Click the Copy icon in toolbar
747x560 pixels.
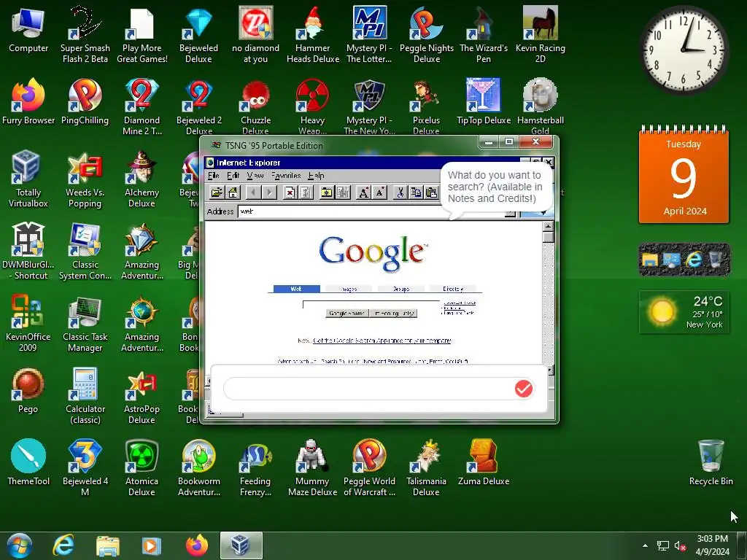pos(416,192)
